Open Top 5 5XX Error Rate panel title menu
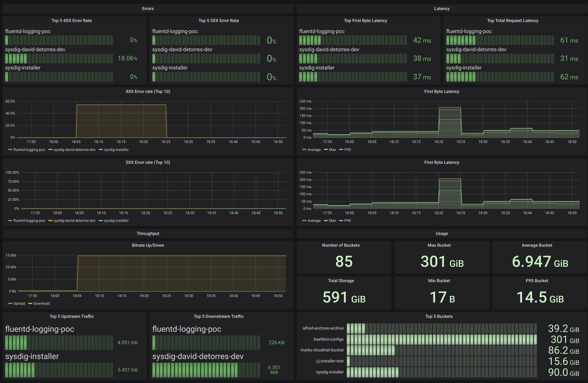588x383 pixels. click(218, 21)
